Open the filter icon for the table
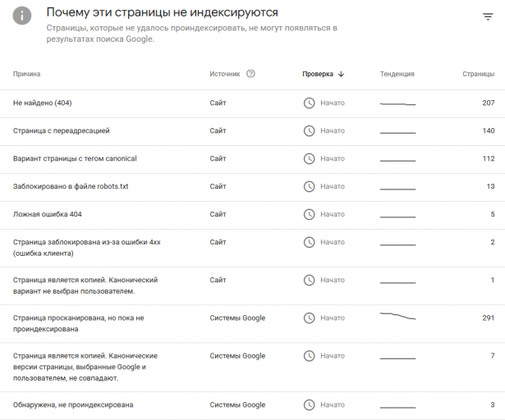This screenshot has width=505, height=420. (488, 16)
